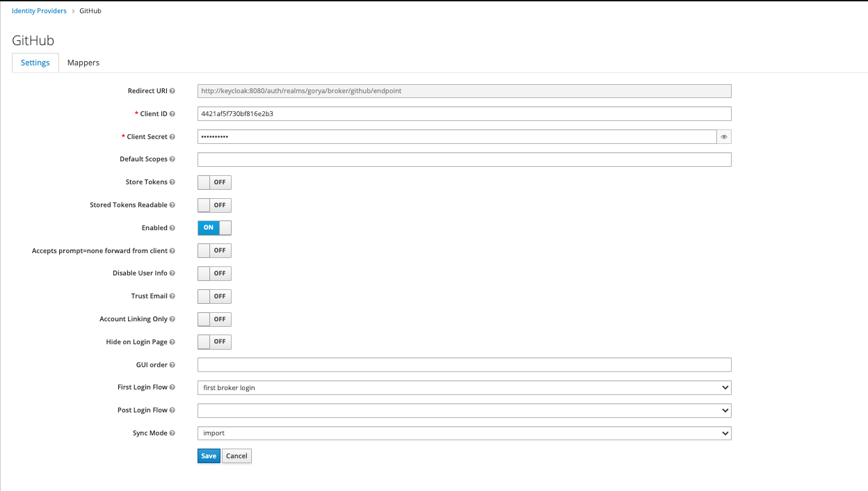This screenshot has height=491, width=868.
Task: Click the help icon next to Stored Tokens Readable
Action: 172,205
